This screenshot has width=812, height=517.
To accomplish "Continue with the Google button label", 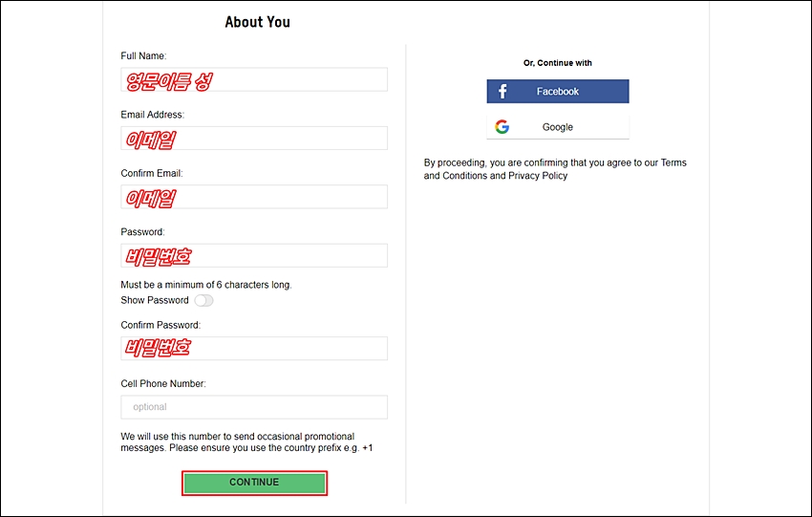I will [558, 127].
